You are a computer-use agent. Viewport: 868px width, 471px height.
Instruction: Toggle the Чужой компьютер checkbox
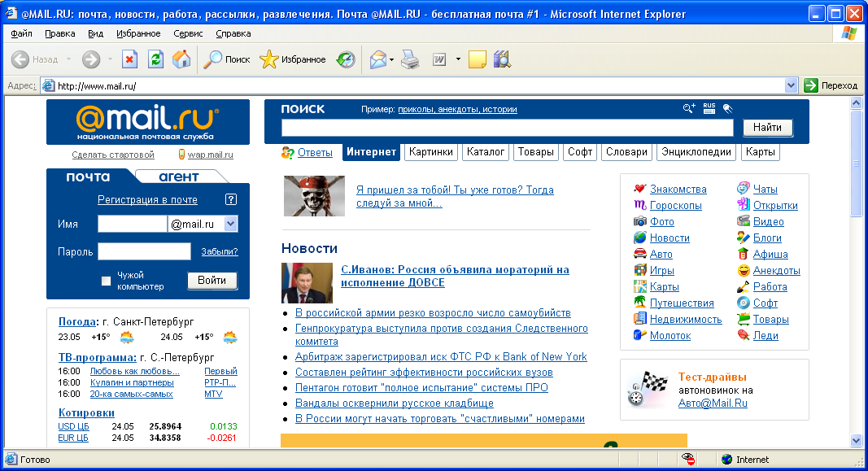click(x=107, y=281)
